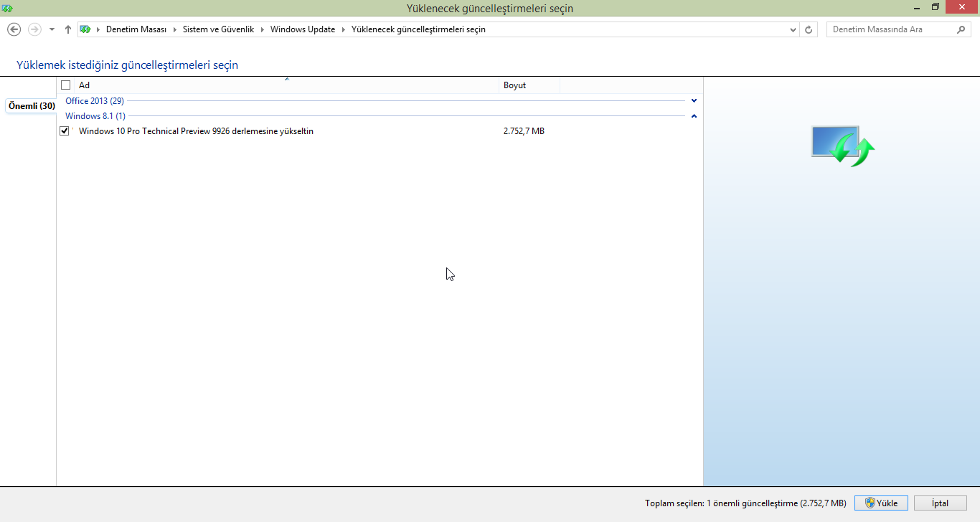Sort by the Boyut column header
This screenshot has height=522, width=980.
529,85
